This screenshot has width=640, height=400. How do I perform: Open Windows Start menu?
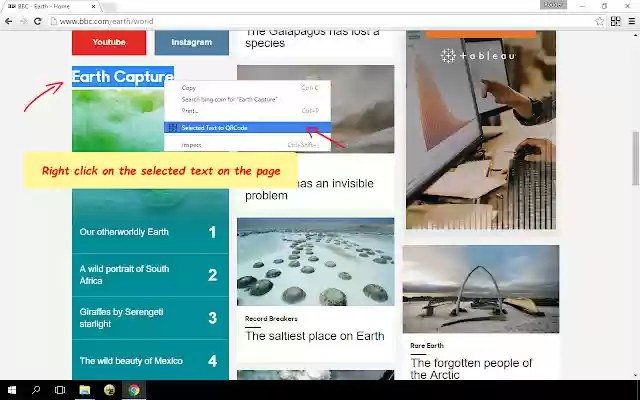(x=12, y=390)
